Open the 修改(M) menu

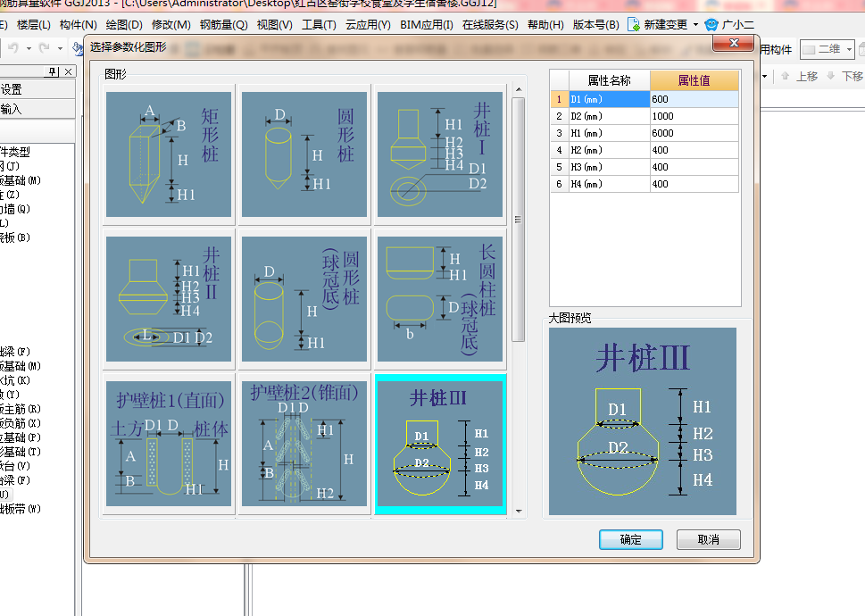(x=171, y=25)
